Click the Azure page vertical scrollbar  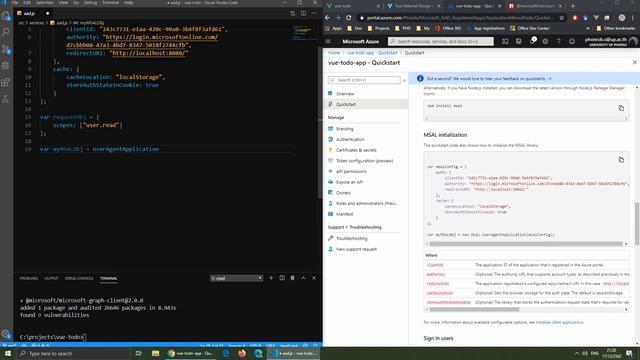coord(637,224)
